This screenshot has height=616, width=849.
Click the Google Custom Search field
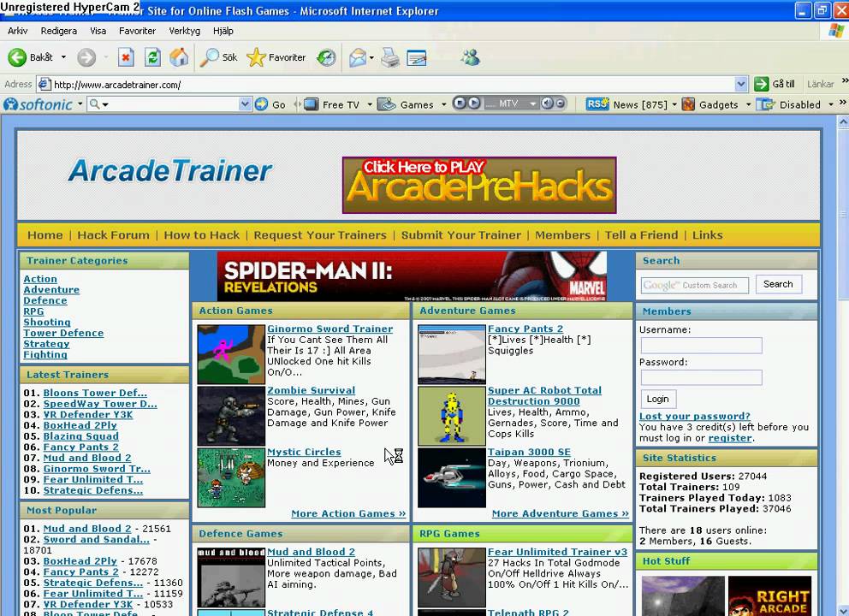(695, 285)
